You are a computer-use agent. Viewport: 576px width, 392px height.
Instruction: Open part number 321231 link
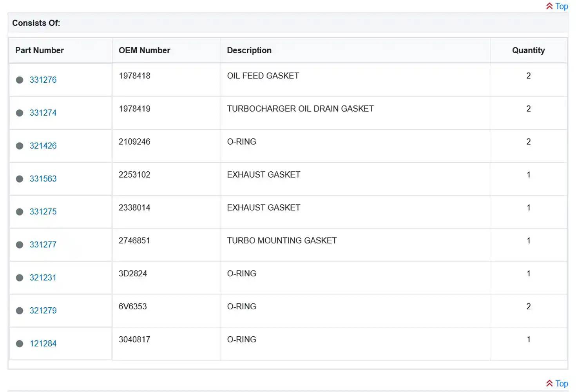[43, 278]
